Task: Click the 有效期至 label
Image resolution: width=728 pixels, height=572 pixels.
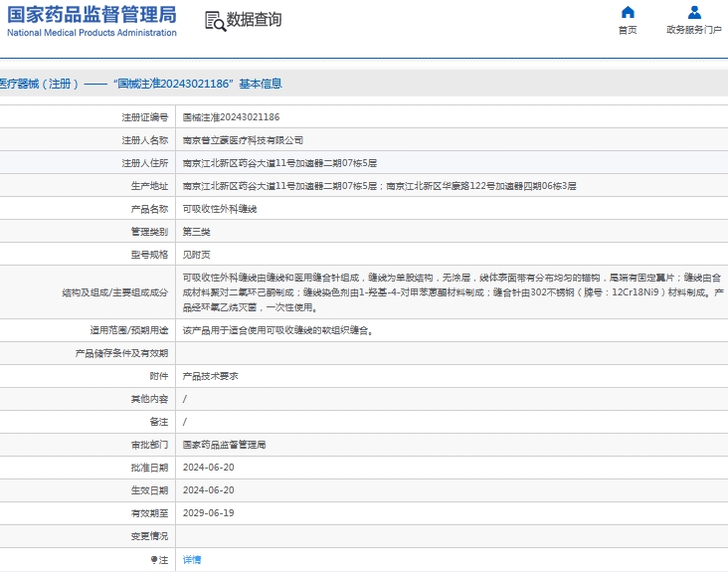Action: pos(149,513)
